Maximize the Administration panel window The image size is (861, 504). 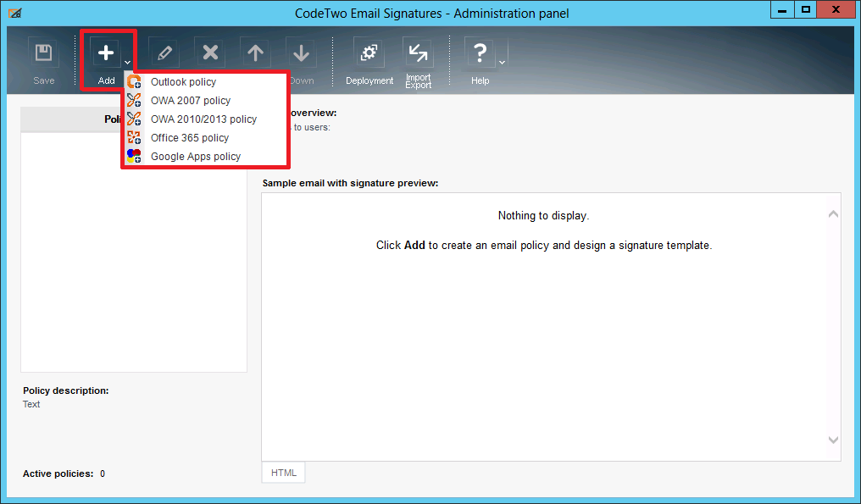pyautogui.click(x=806, y=10)
